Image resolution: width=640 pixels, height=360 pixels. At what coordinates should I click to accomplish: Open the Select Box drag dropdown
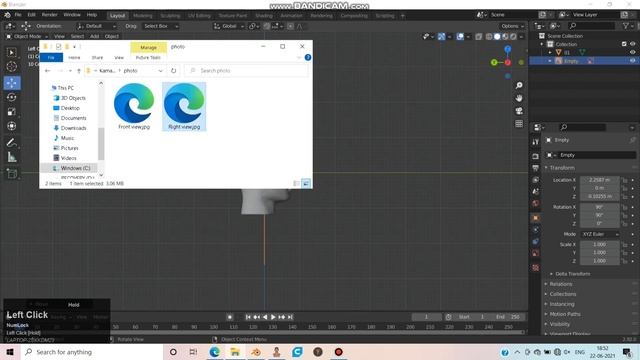(x=161, y=26)
